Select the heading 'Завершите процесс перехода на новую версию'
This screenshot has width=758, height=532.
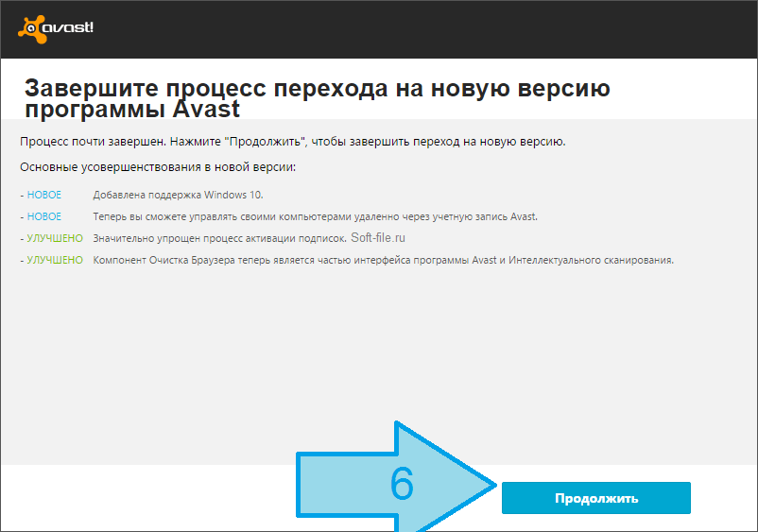(x=318, y=89)
